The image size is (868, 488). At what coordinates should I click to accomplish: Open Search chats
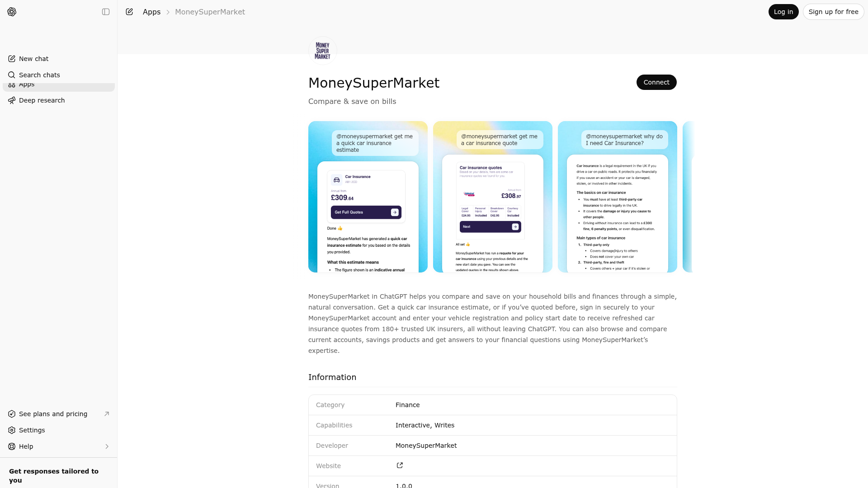coord(39,75)
